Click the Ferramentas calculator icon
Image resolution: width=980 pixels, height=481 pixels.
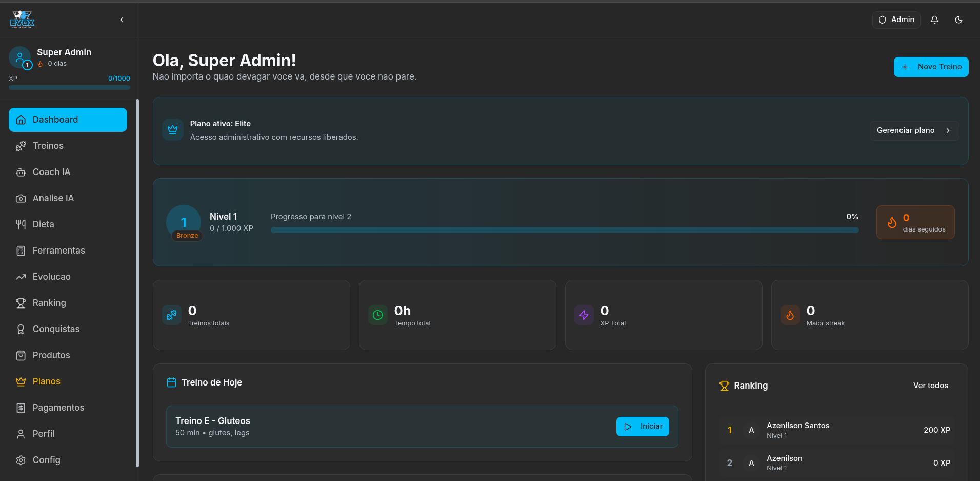tap(21, 251)
